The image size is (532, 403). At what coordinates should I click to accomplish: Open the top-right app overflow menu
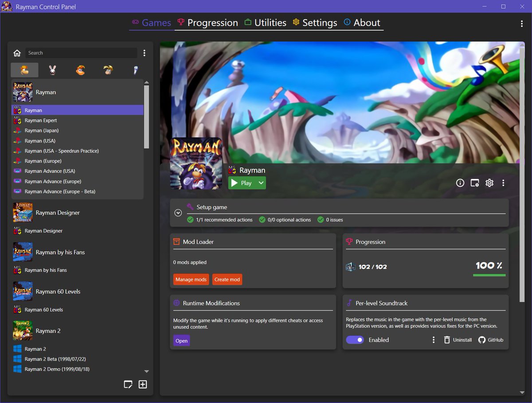point(521,23)
